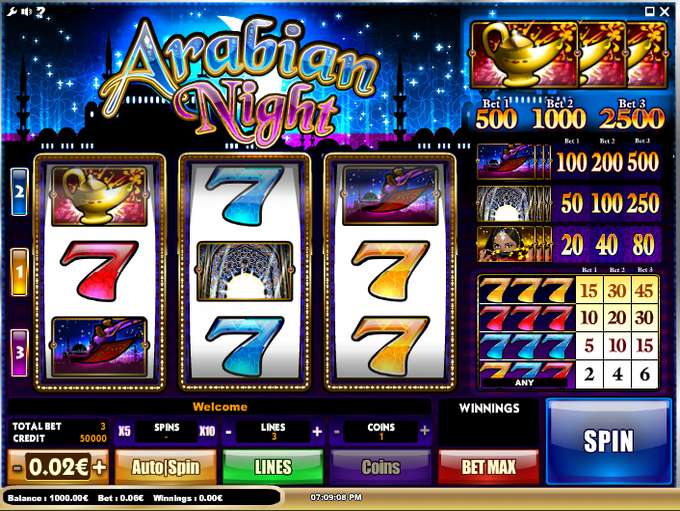Set auto spins to X10
Viewport: 680px width, 511px height.
pyautogui.click(x=207, y=431)
